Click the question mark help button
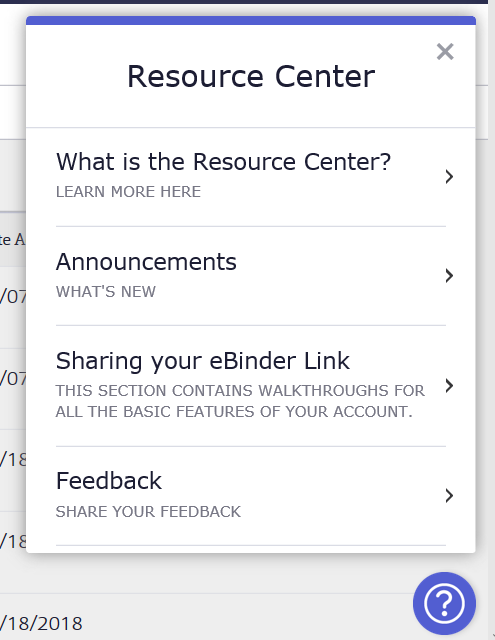Viewport: 495px width, 640px height. [x=444, y=603]
